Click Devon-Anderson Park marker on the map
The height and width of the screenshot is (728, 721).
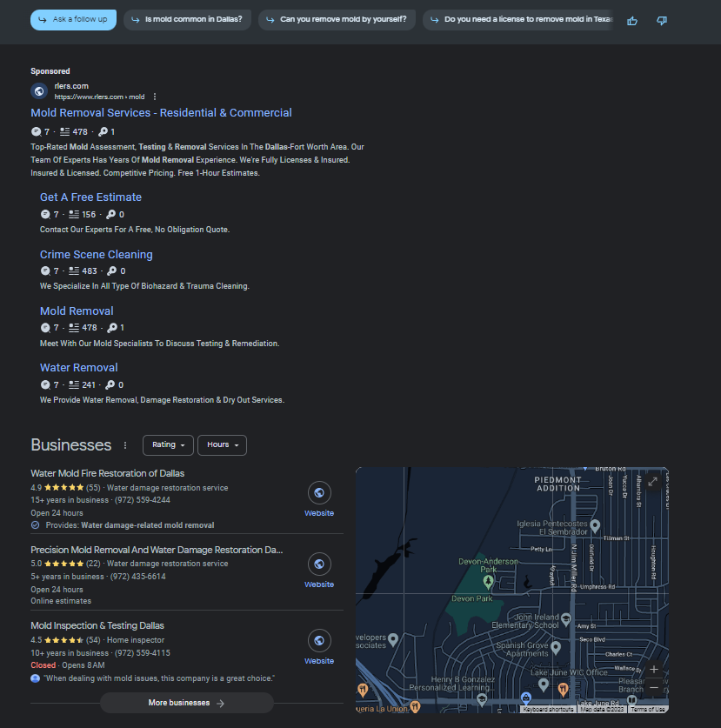click(x=488, y=580)
